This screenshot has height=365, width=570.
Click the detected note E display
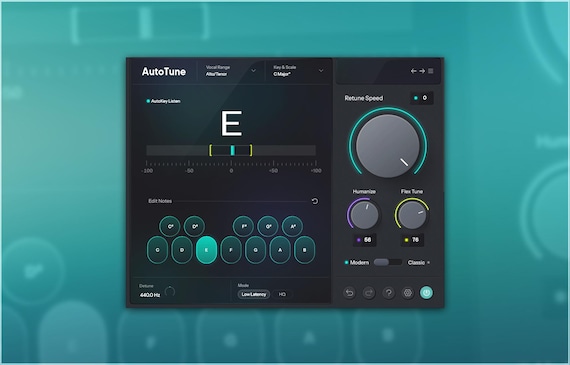pyautogui.click(x=231, y=124)
